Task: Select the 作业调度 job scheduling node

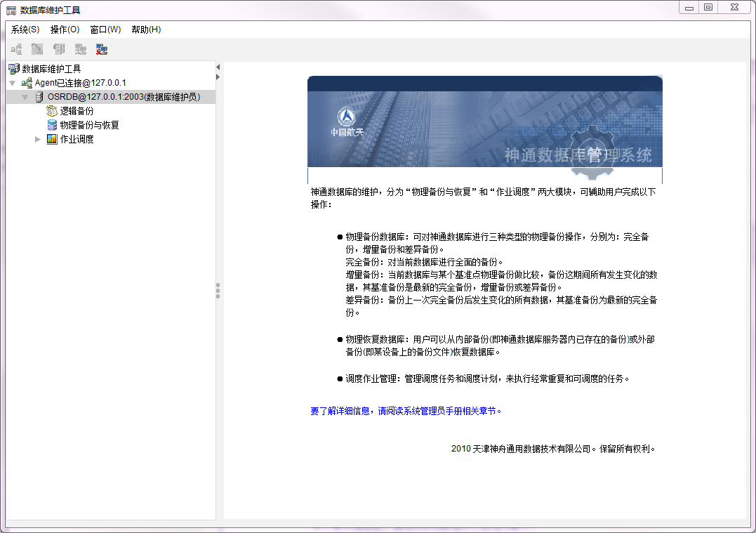Action: pyautogui.click(x=77, y=139)
